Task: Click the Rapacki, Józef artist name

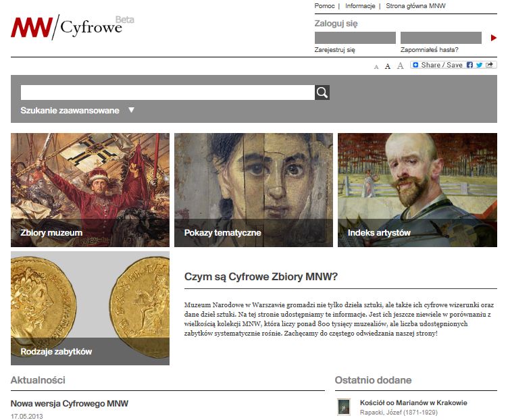Action: pos(399,412)
